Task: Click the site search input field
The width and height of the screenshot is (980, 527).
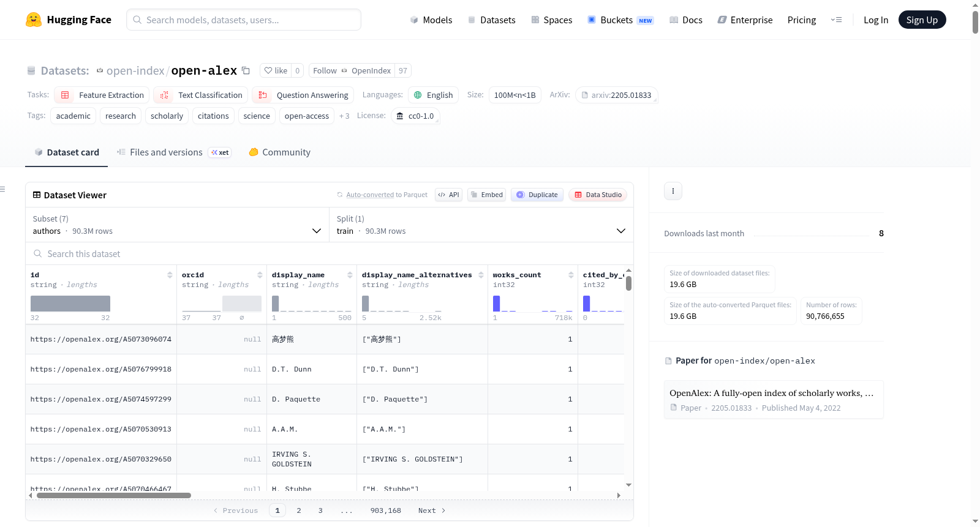Action: pos(244,20)
